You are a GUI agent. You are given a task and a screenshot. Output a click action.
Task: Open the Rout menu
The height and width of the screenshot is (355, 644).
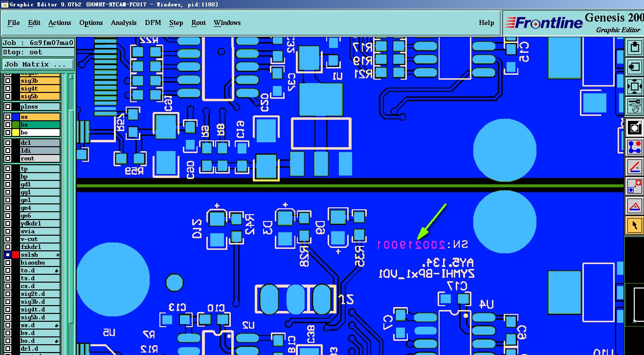[x=199, y=22]
